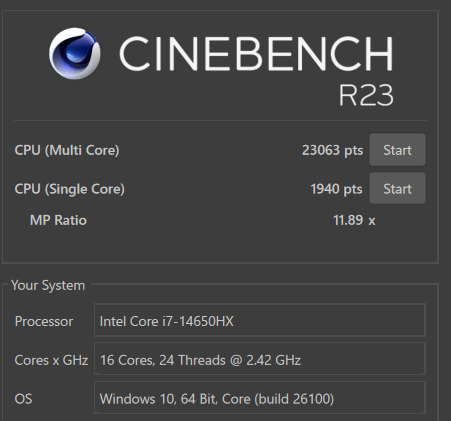Click the Cores x GHz label
The image size is (451, 421).
coord(51,360)
